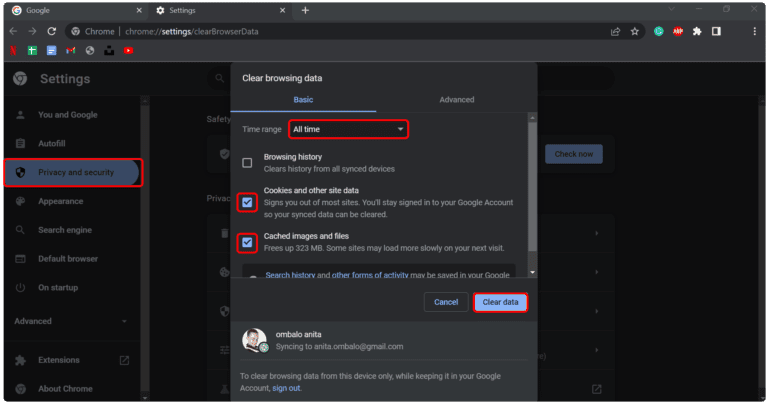Open the Time range dropdown
This screenshot has height=404, width=768.
pos(348,129)
